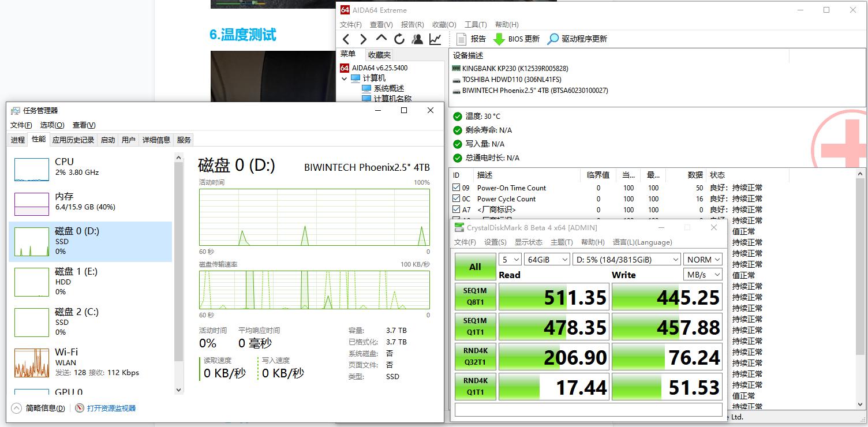868x427 pixels.
Task: Click the forward navigation arrow in AIDA64
Action: click(x=362, y=39)
